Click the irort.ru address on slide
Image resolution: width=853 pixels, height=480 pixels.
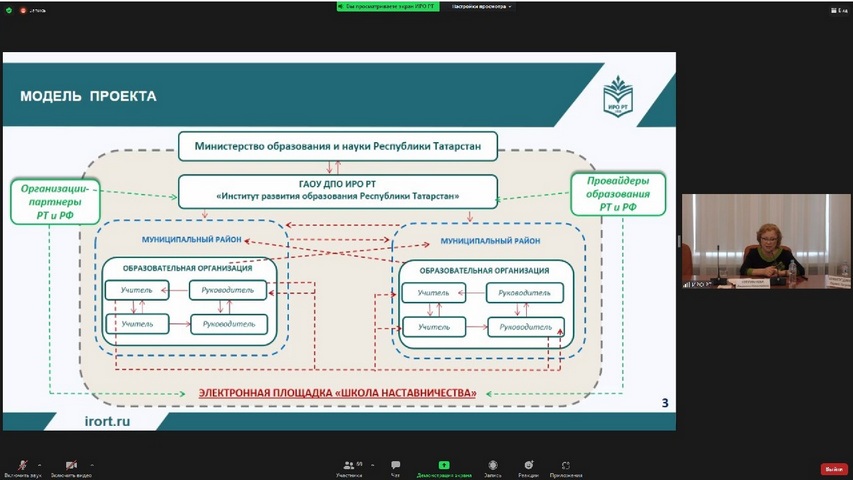point(107,421)
